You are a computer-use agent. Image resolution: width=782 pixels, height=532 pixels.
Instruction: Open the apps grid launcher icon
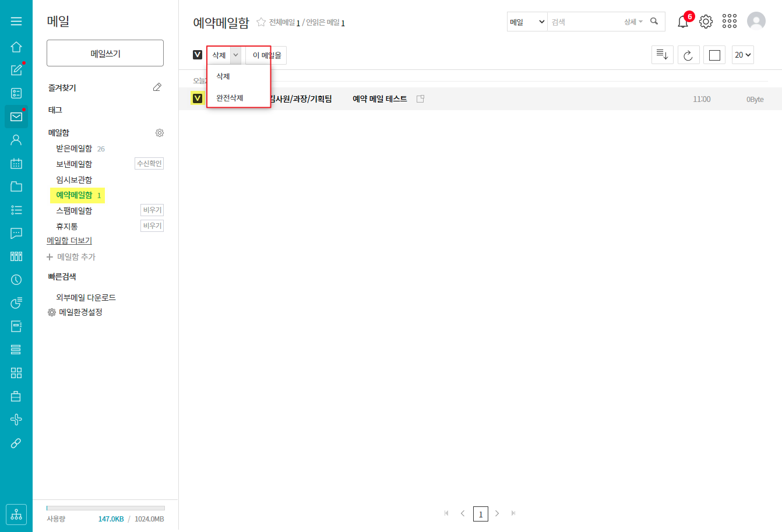point(730,22)
